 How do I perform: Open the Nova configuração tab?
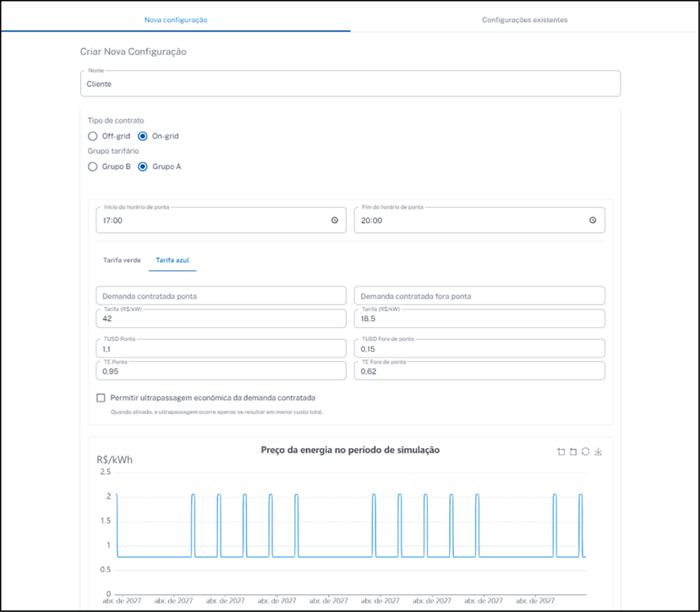[176, 19]
